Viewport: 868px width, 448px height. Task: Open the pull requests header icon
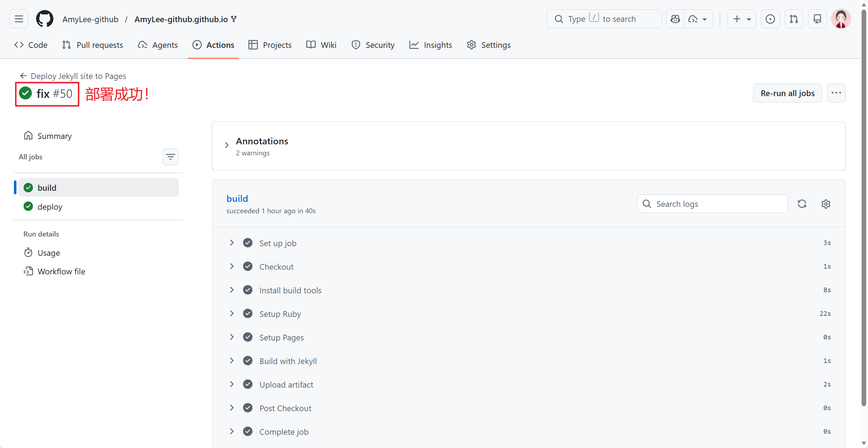pos(794,19)
